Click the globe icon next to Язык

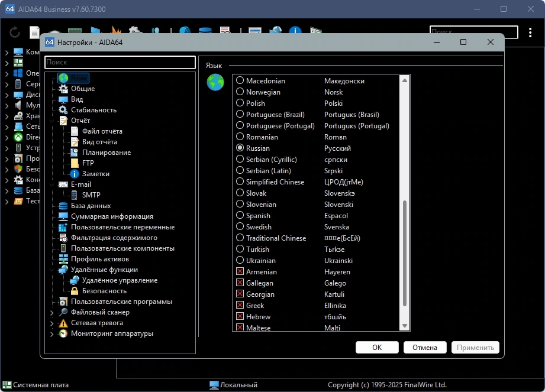click(215, 82)
